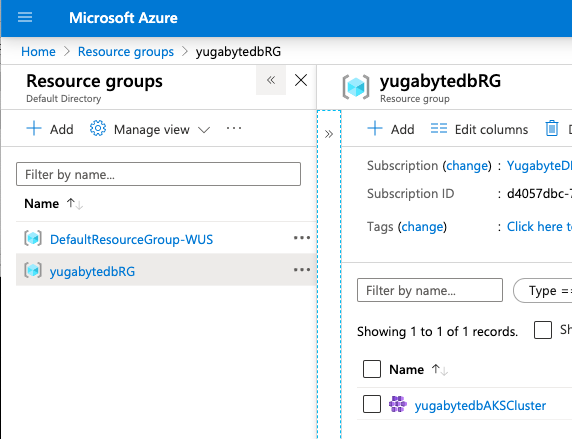
Task: Open the Type filter pill
Action: [543, 290]
